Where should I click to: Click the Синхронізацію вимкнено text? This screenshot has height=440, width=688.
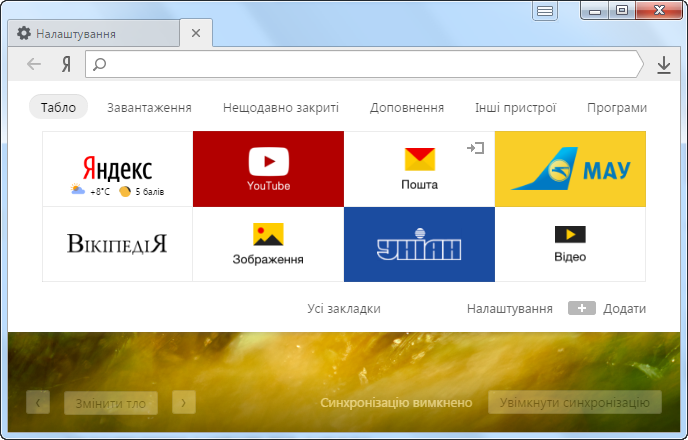coord(396,403)
